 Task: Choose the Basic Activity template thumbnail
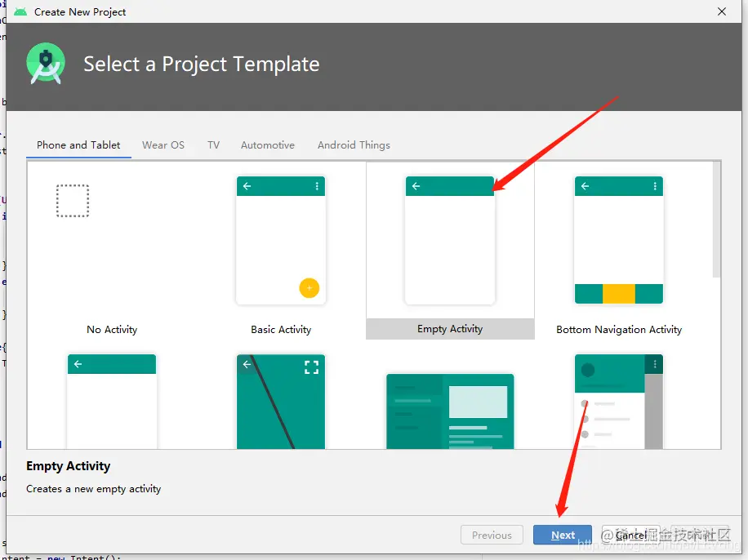(281, 241)
